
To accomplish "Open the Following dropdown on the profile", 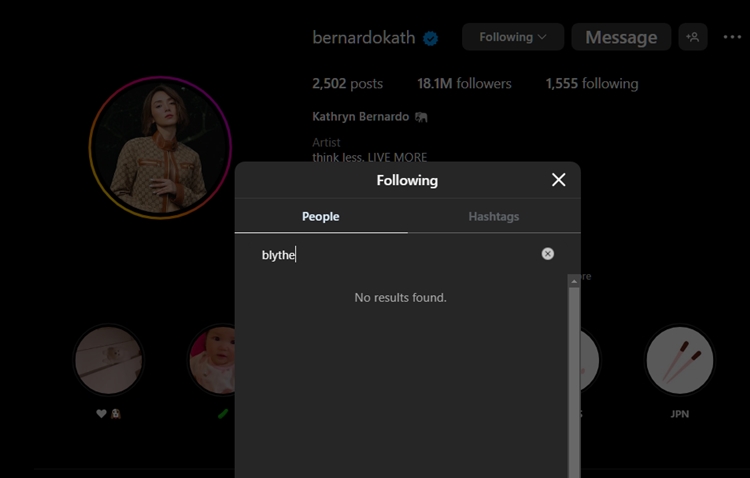I will pos(513,37).
